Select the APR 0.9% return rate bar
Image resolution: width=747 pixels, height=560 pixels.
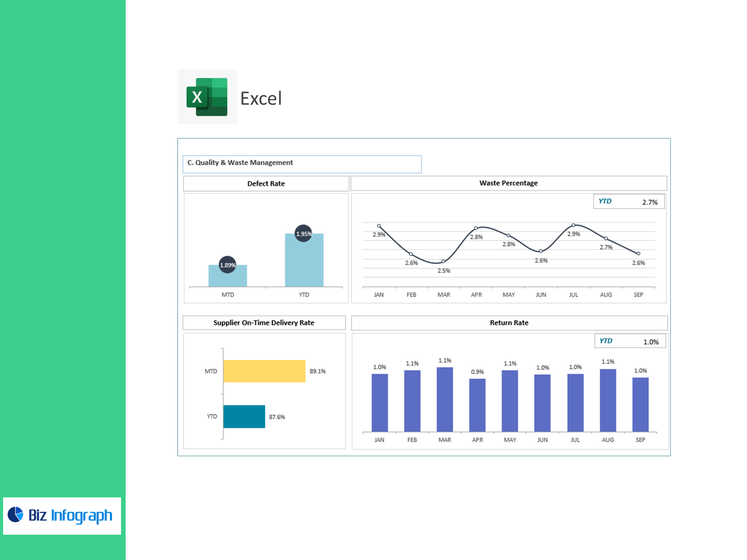click(x=477, y=404)
